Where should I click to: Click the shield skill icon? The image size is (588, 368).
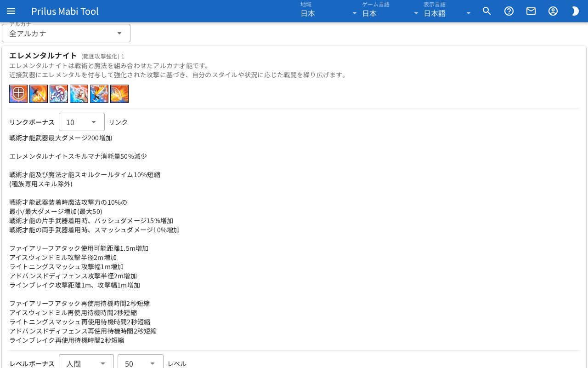point(18,94)
